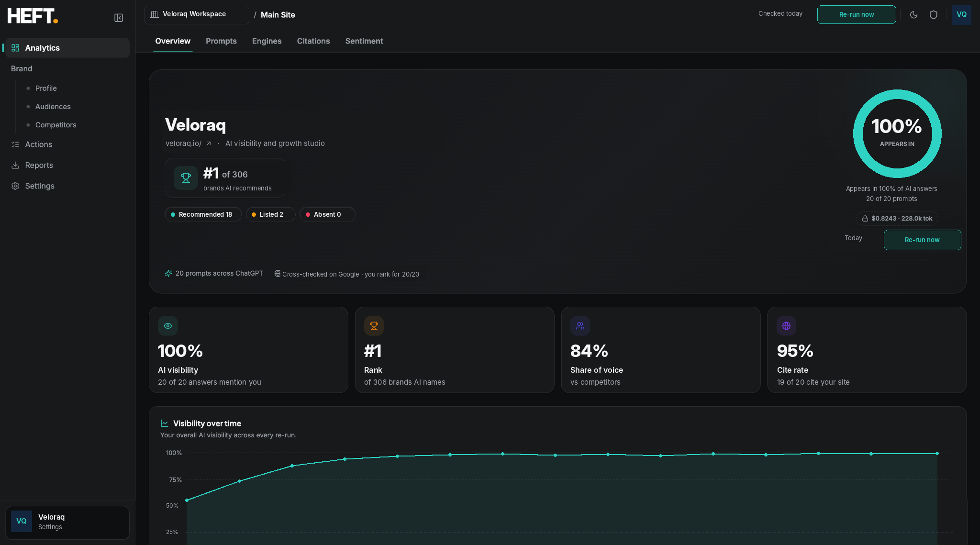980x545 pixels.
Task: Click the header Re-run now button
Action: coord(857,15)
